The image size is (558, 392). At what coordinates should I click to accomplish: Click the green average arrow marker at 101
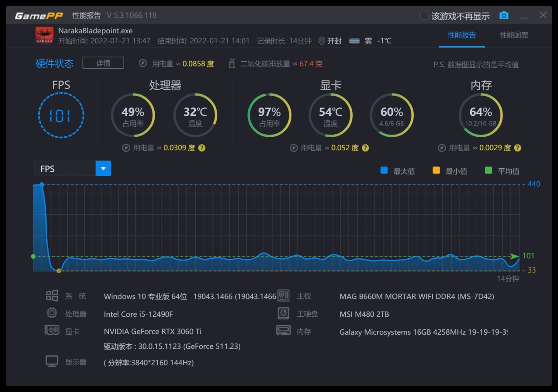coord(515,256)
